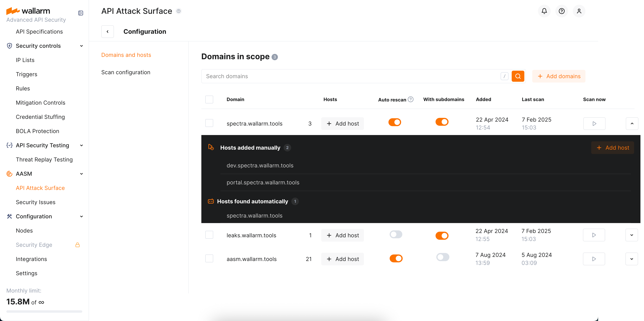
Task: Click the help question mark icon
Action: pos(562,11)
